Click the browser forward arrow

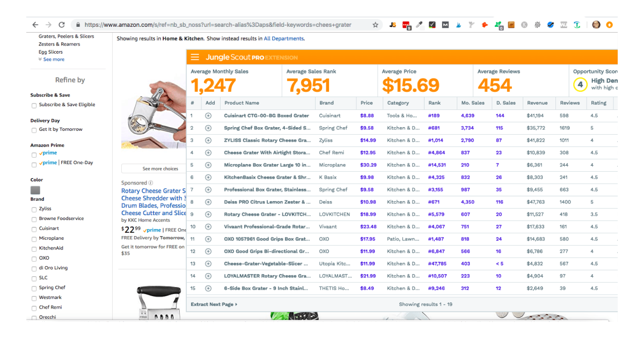(x=48, y=25)
